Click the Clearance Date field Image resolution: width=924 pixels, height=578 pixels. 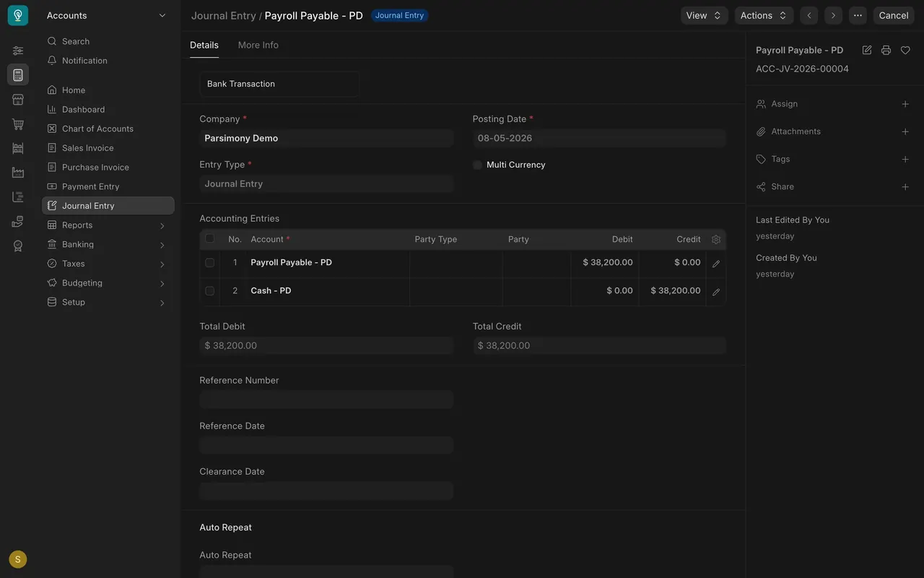(x=326, y=491)
